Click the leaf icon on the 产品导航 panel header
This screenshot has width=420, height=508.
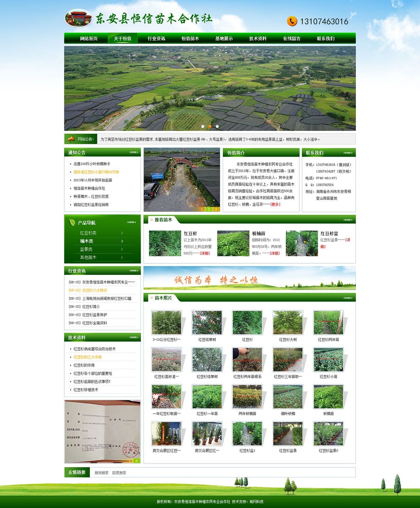pyautogui.click(x=71, y=222)
